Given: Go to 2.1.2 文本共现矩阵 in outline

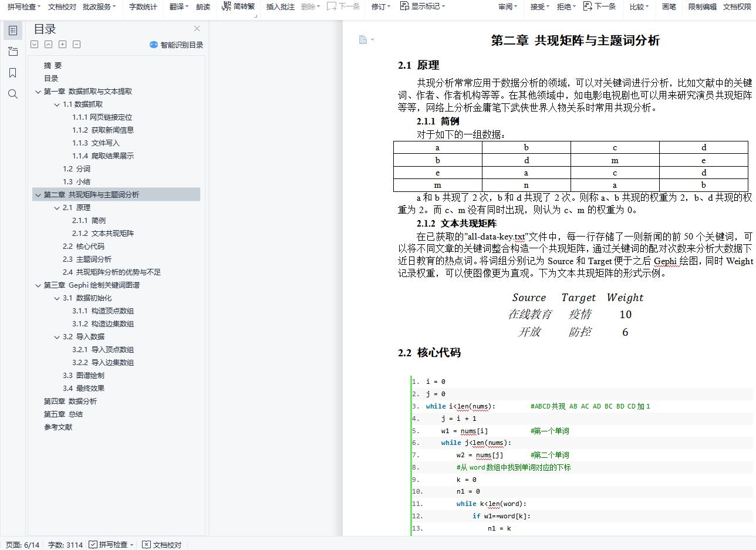Looking at the screenshot, I should [x=103, y=234].
